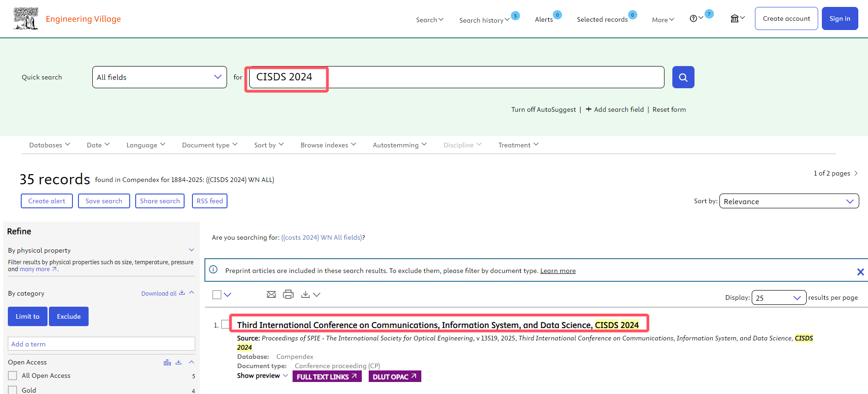Open the CISDS 2024 conference title

coord(438,325)
